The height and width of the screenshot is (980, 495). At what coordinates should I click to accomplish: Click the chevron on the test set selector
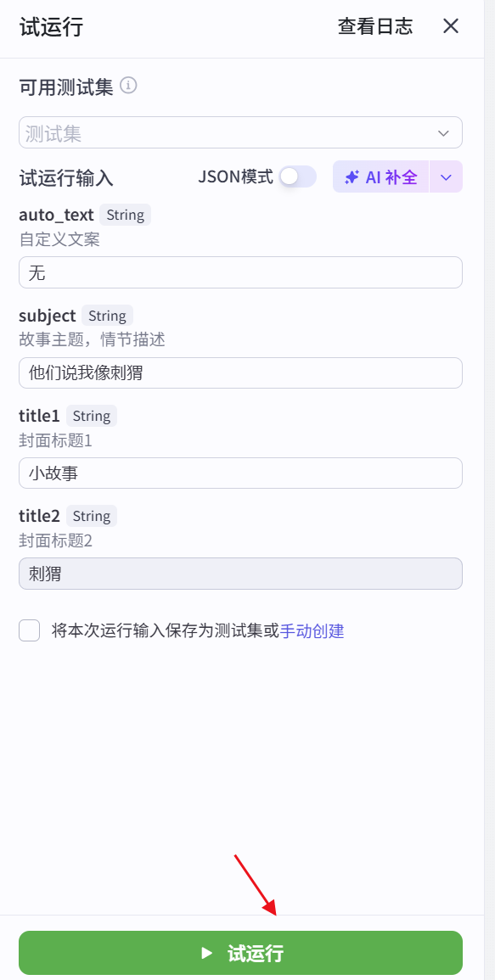pos(442,132)
